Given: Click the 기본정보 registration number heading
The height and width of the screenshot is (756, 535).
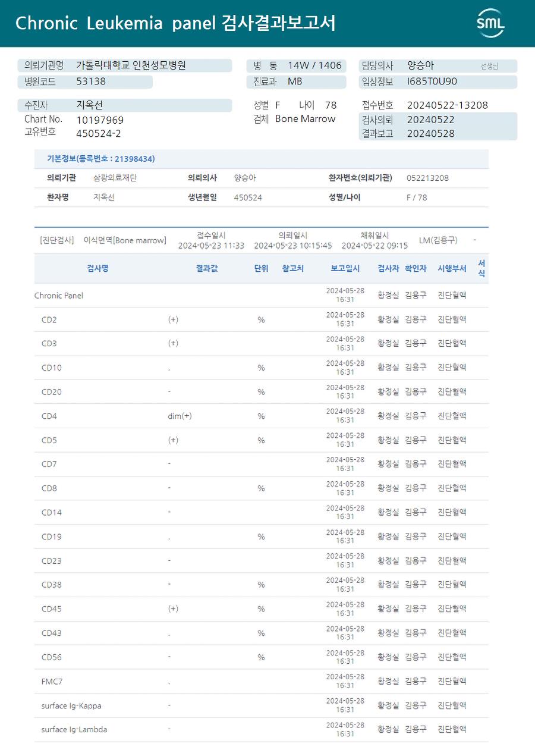Looking at the screenshot, I should (101, 159).
